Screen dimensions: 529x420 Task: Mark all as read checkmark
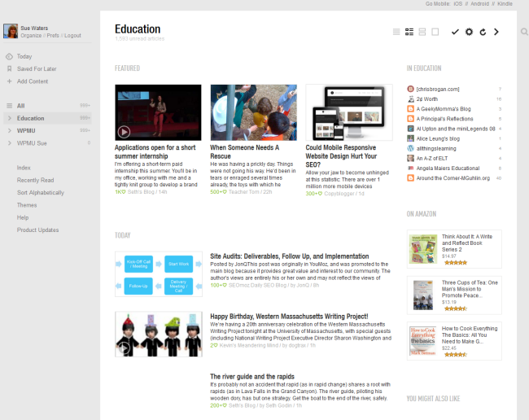(455, 32)
